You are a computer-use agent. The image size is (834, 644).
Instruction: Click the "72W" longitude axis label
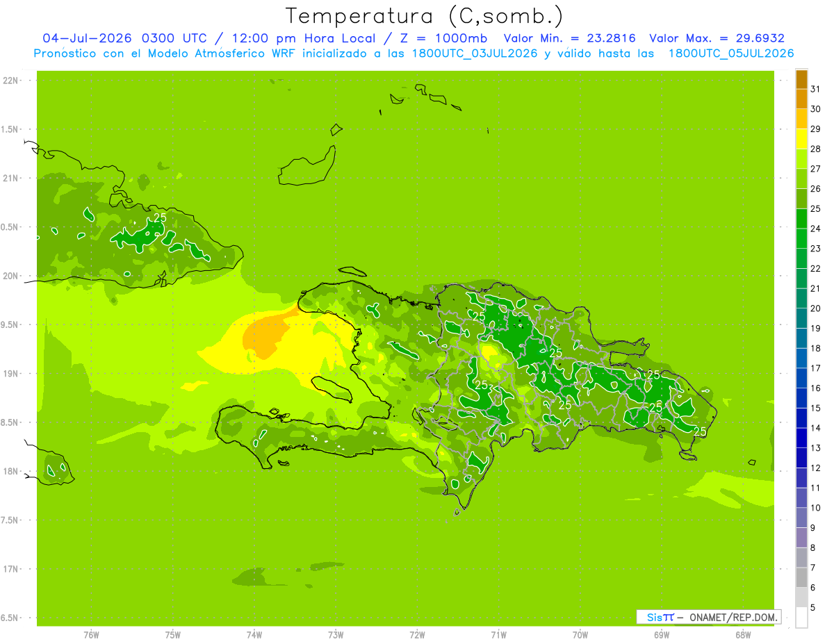pos(417,635)
